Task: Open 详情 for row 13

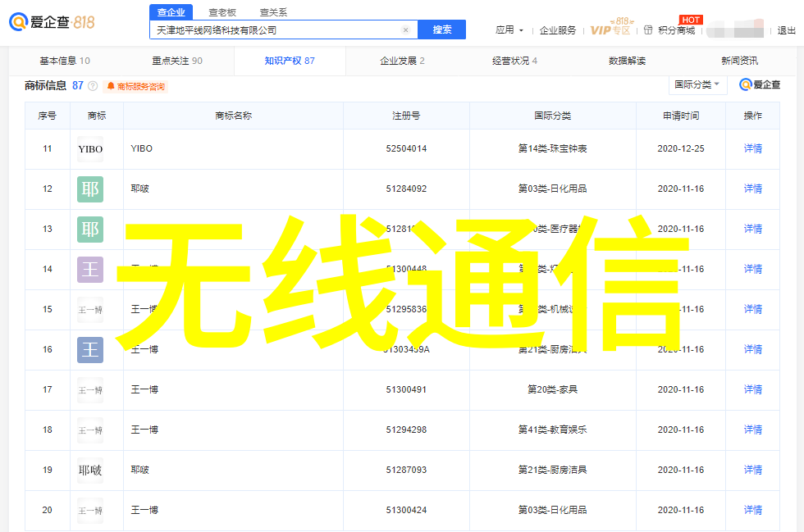Action: pyautogui.click(x=753, y=229)
